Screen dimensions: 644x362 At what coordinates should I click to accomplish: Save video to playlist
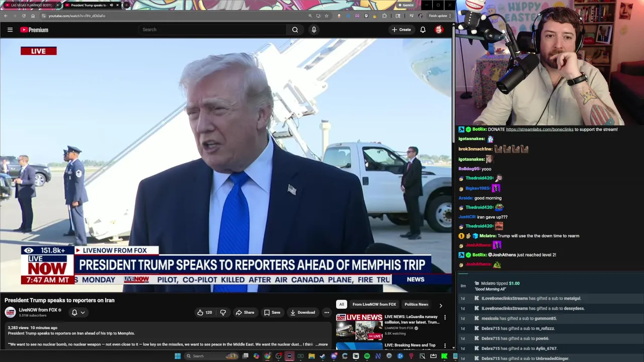[x=272, y=312]
